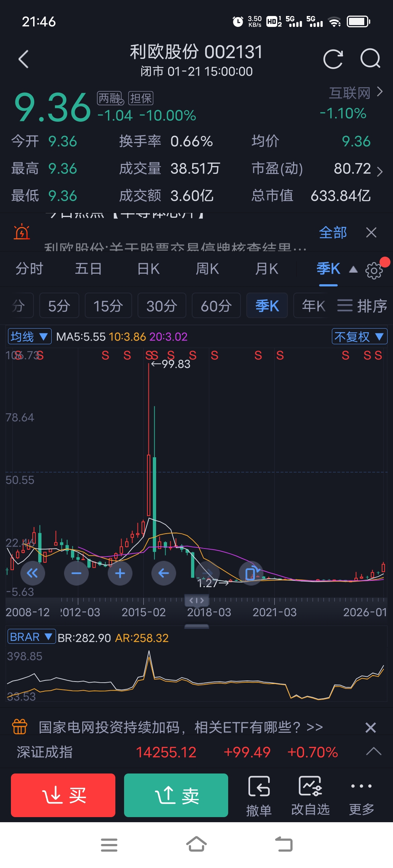Refresh the stock quote

click(x=333, y=59)
